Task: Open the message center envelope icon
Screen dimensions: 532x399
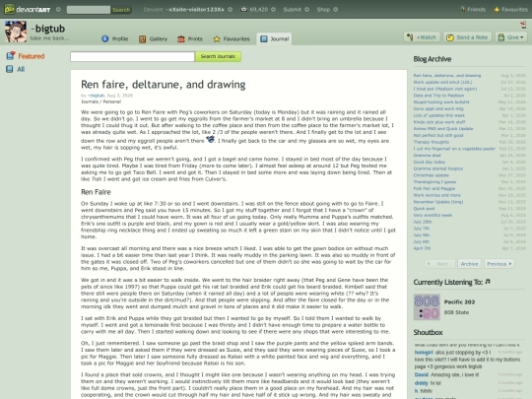Action: click(244, 10)
